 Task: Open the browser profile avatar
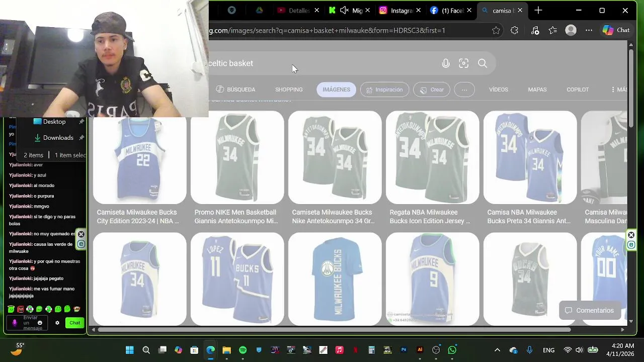pyautogui.click(x=571, y=30)
